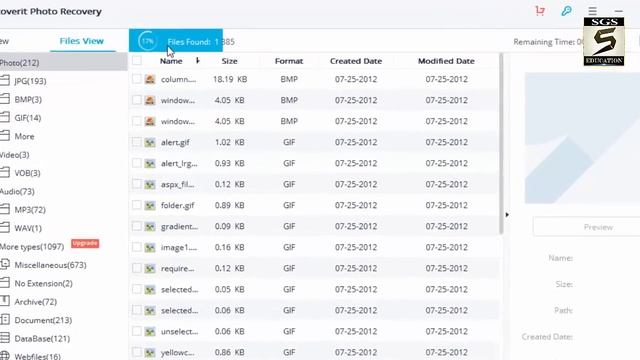The image size is (640, 360).
Task: Check the box for image1... file
Action: pos(137,247)
